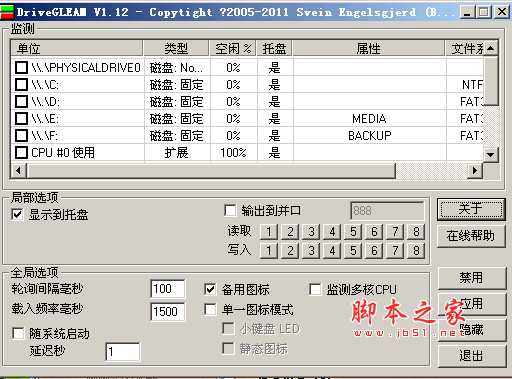Screen dimensions: 512x379
Task: Click the 延迟秒 field showing 1
Action: tap(123, 352)
